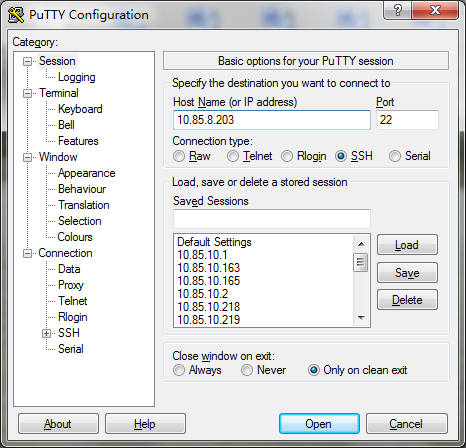Click the sessions list scroll up arrow

pos(361,244)
